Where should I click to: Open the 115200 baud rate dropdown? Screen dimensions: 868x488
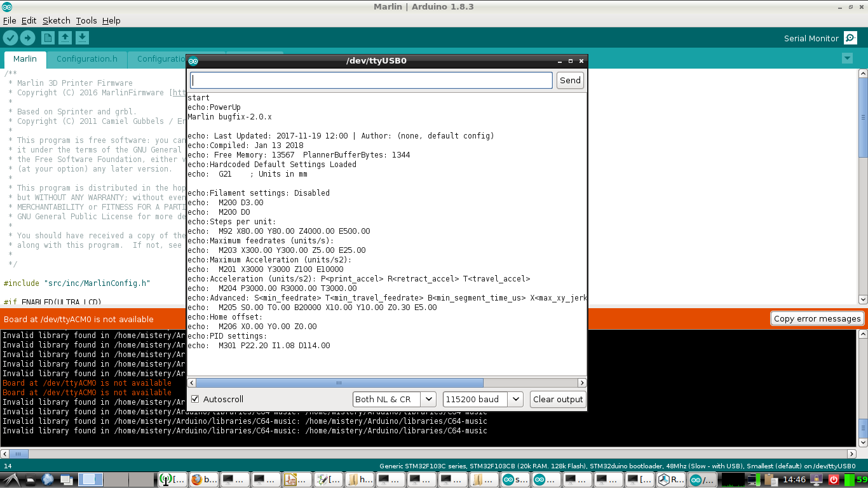pos(482,399)
